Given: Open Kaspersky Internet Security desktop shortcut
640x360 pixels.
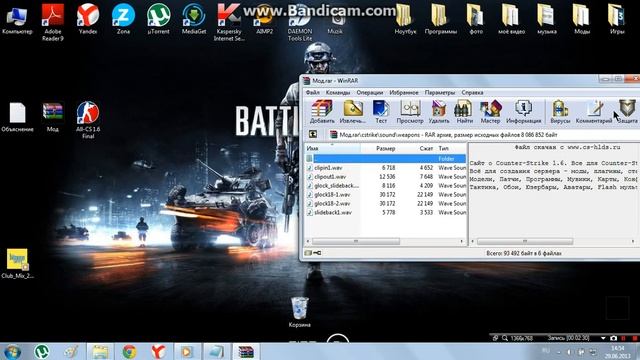Looking at the screenshot, I should [229, 22].
